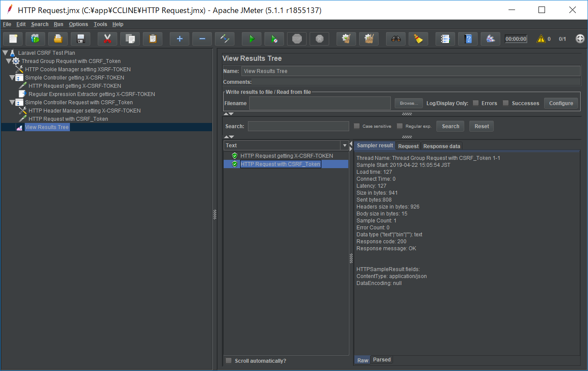
Task: Click the Configure button
Action: tap(561, 103)
